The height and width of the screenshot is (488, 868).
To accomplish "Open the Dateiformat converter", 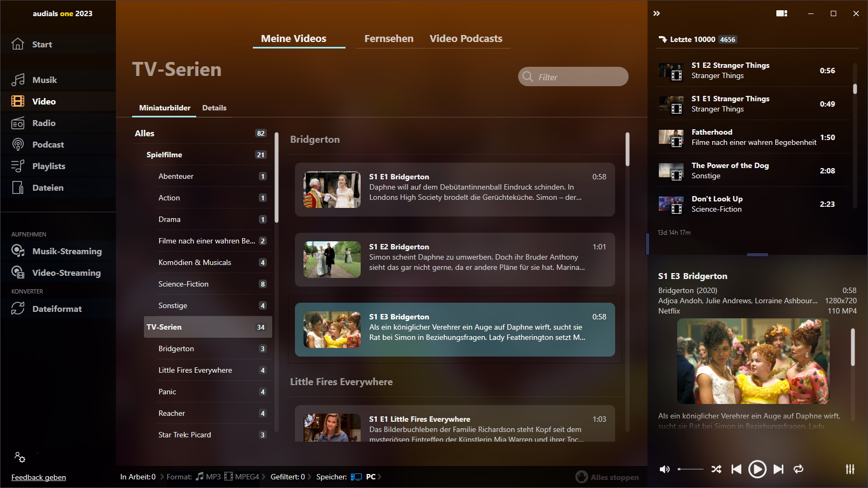I will 57,309.
